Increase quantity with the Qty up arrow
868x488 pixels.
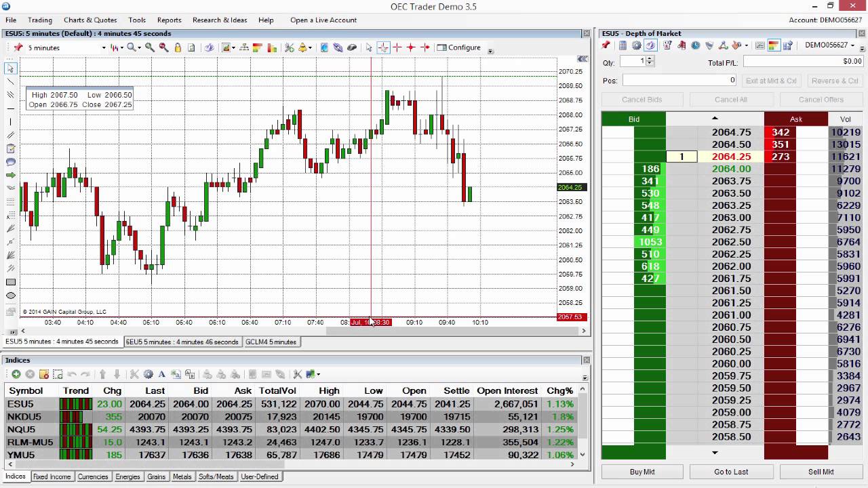pyautogui.click(x=650, y=58)
